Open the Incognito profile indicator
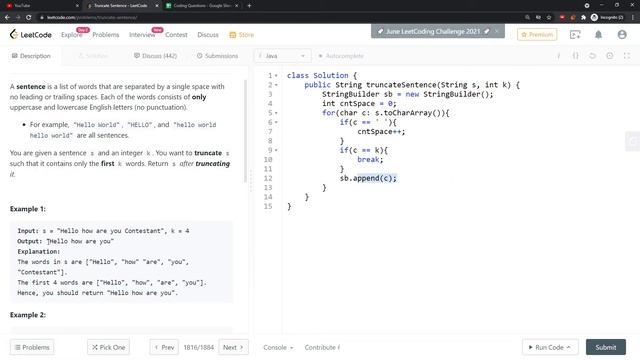The height and width of the screenshot is (360, 640). [607, 17]
